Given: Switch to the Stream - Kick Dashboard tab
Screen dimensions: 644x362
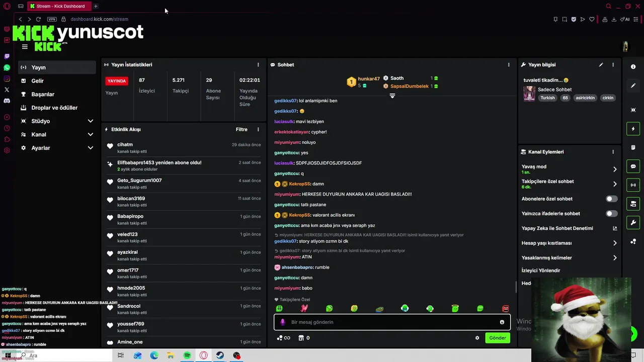Looking at the screenshot, I should tap(59, 6).
